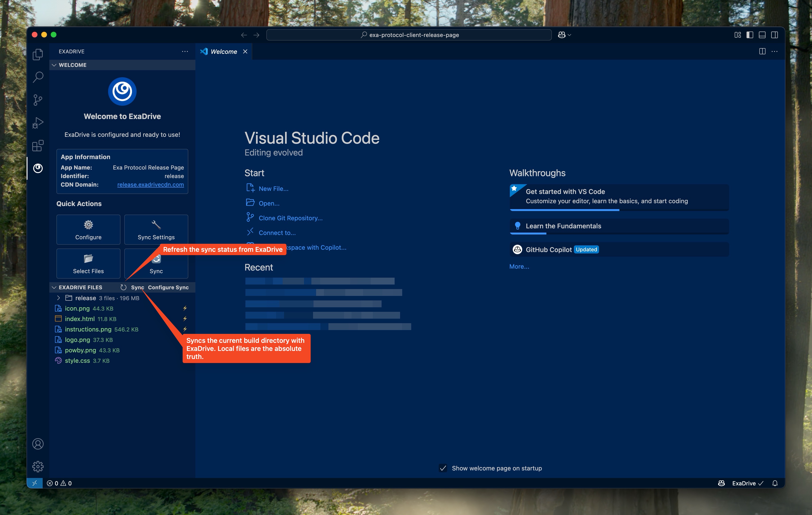Open the EXADRIVE panel more actions menu
812x515 pixels.
(185, 51)
